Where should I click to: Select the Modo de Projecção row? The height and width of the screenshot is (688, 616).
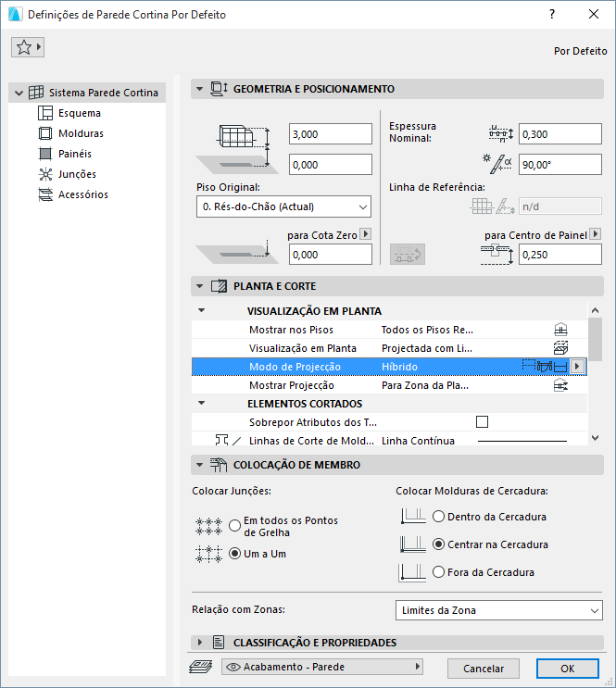pyautogui.click(x=389, y=367)
